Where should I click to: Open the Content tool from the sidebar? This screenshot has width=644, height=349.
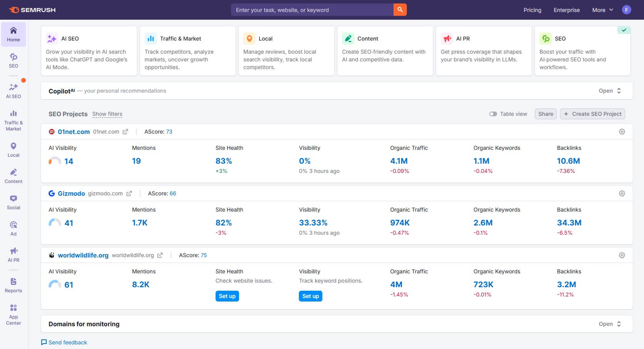click(x=13, y=176)
